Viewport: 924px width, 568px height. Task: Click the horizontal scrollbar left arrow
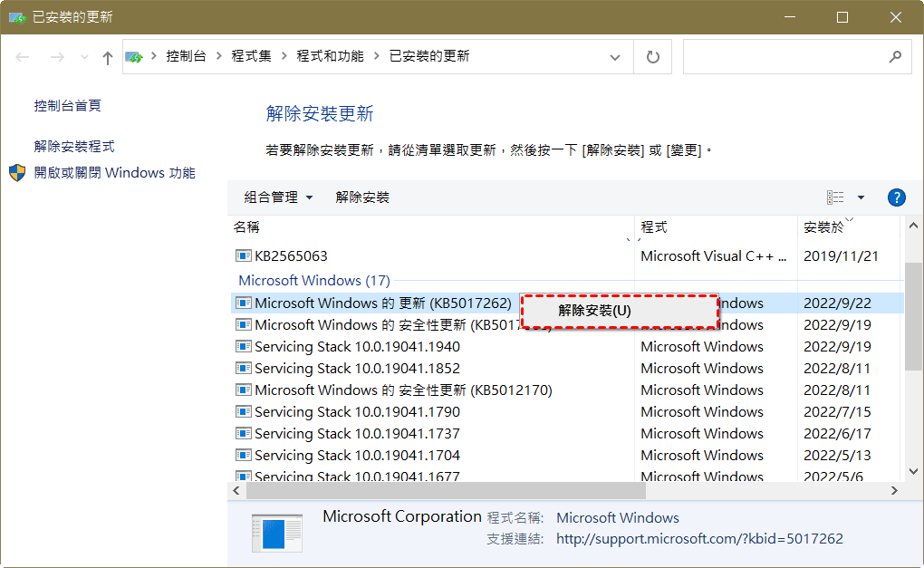(x=236, y=491)
